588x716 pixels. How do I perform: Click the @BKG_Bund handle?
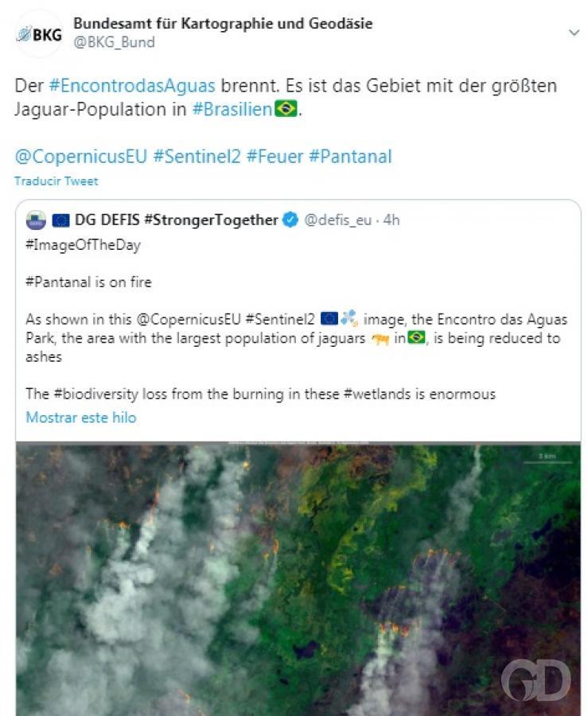point(114,42)
